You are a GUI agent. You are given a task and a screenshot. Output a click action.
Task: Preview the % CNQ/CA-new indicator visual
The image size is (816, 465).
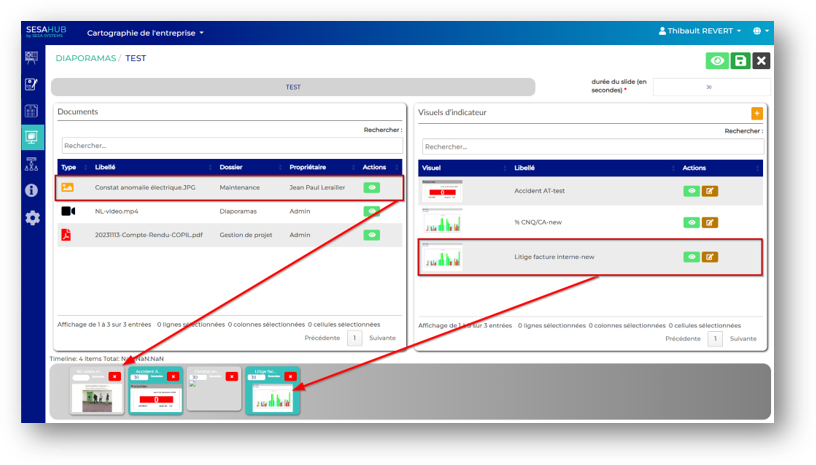point(691,221)
